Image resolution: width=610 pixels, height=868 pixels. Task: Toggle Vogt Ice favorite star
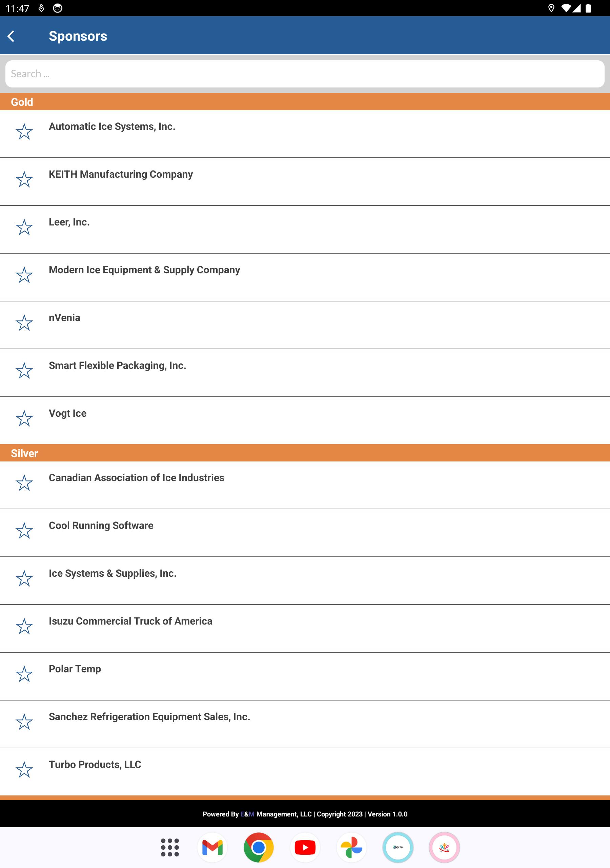point(24,418)
